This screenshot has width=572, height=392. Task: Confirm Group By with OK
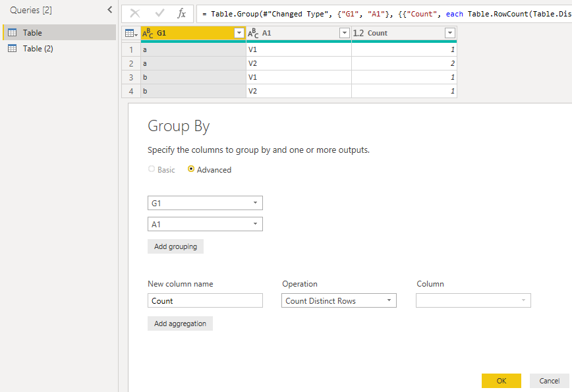[501, 381]
